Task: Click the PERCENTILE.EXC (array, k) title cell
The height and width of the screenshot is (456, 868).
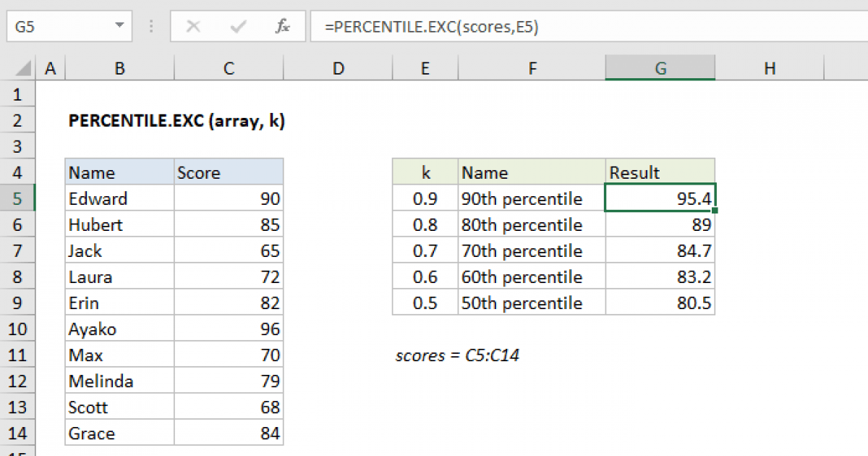Action: 176,120
